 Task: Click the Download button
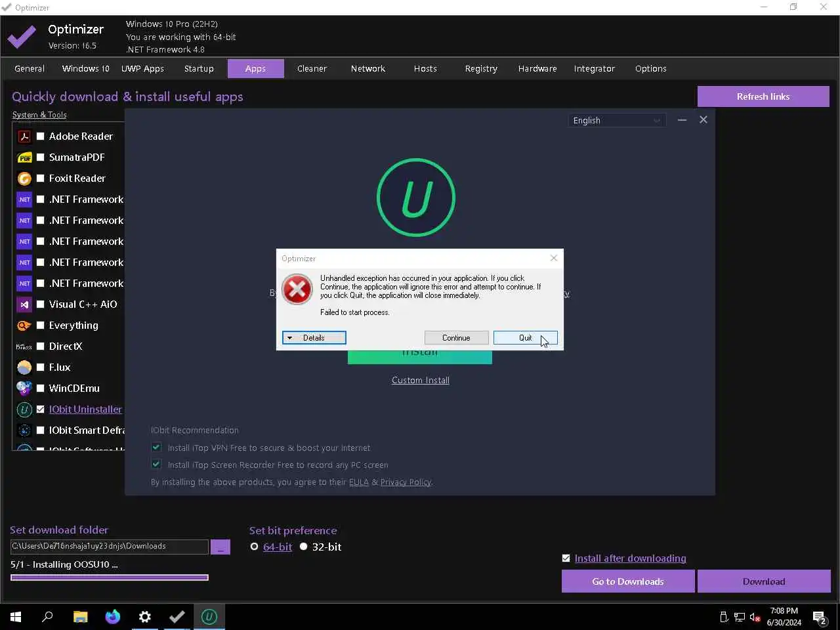tap(764, 581)
